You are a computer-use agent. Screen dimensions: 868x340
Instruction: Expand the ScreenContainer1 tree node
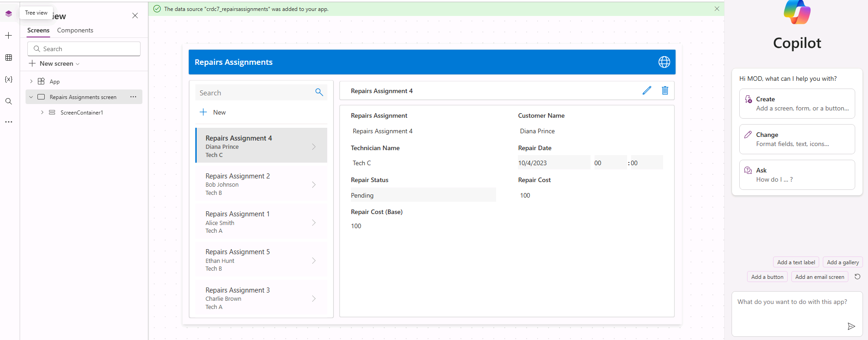[42, 112]
